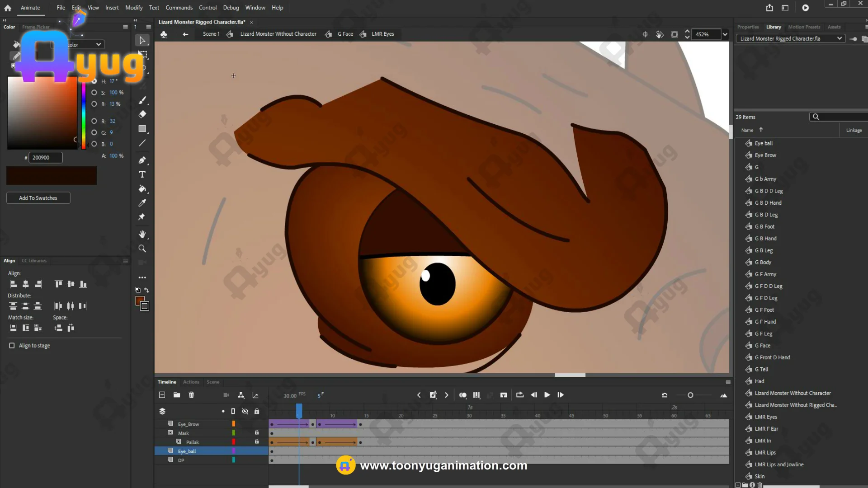Select the Paint Bucket tool
868x488 pixels.
pos(142,189)
